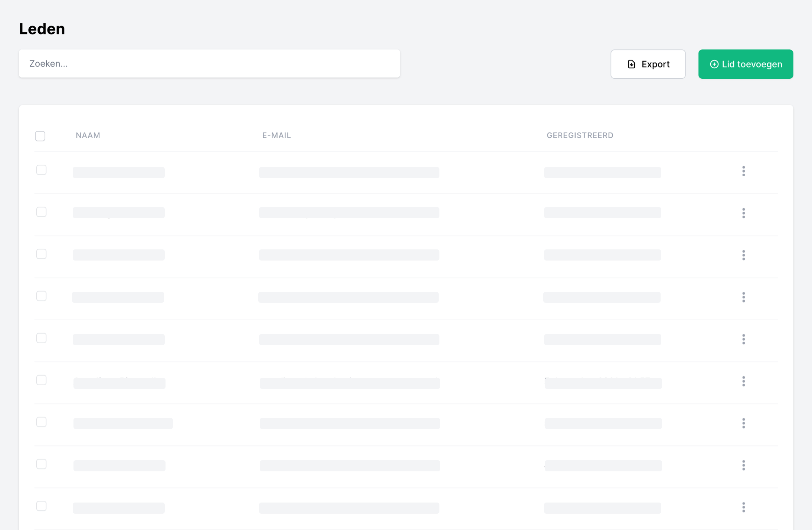
Task: Open the third row's three-dot menu
Action: coord(743,255)
